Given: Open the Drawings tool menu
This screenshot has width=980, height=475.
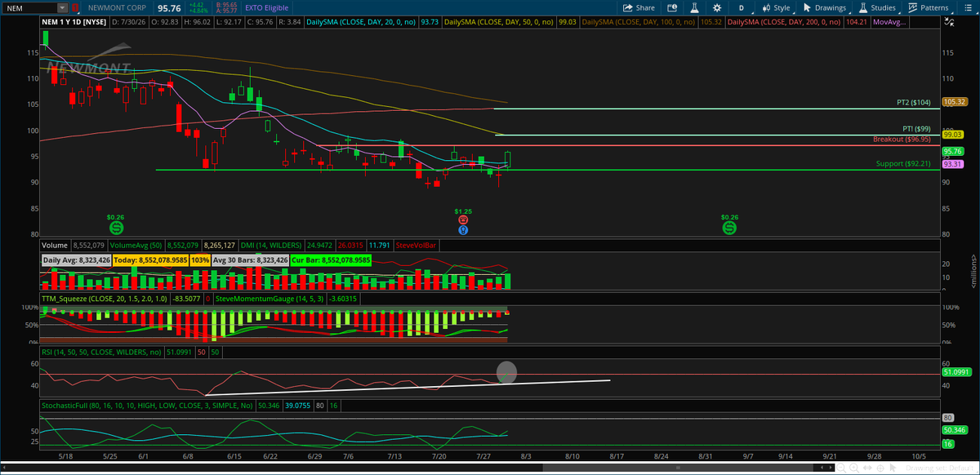Looking at the screenshot, I should coord(825,7).
